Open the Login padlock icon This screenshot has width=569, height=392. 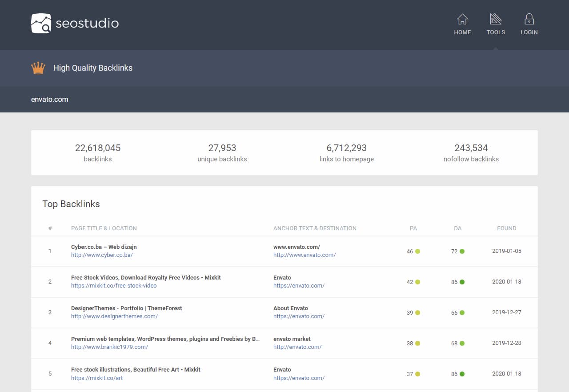(x=529, y=19)
